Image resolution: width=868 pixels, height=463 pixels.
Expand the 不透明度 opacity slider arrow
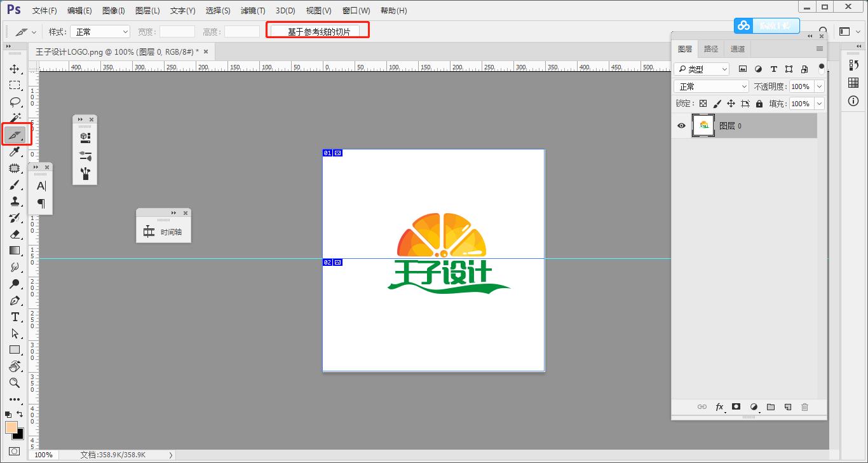point(819,86)
